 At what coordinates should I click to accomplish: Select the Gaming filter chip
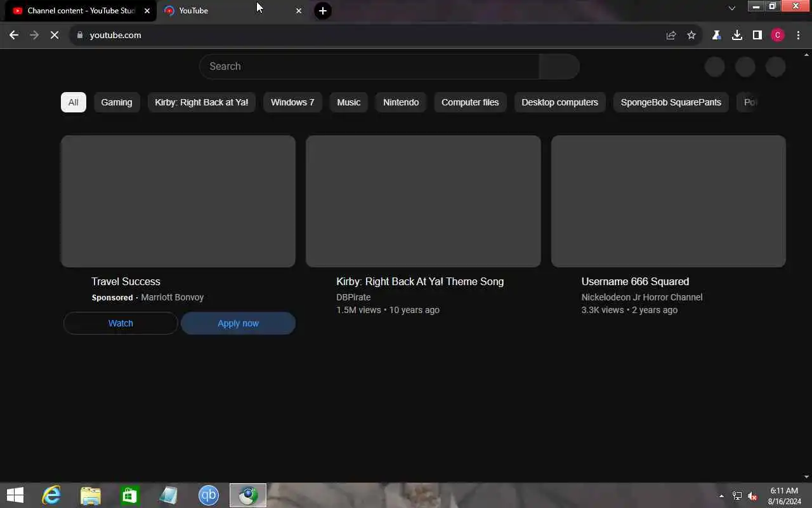[117, 102]
